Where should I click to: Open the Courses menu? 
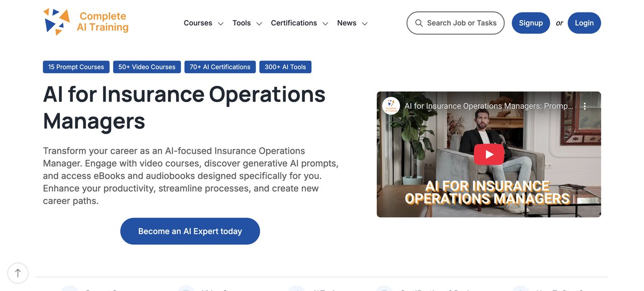pyautogui.click(x=198, y=23)
